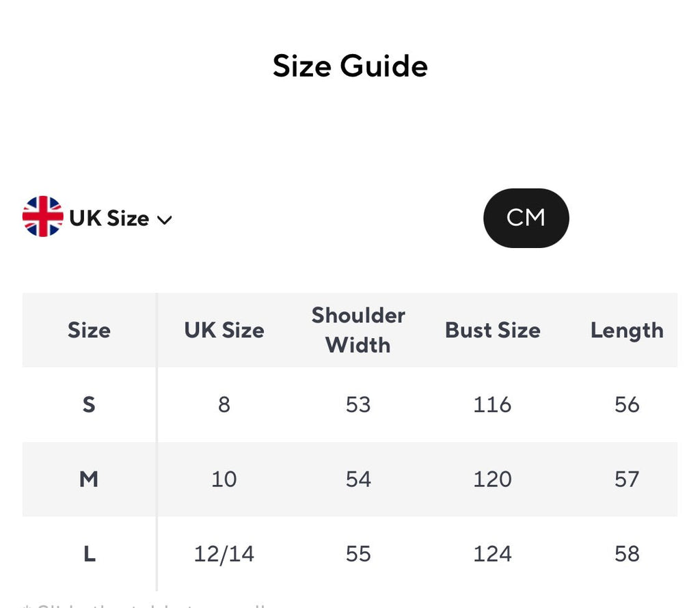This screenshot has height=608, width=700.
Task: Select the M size row label
Action: click(89, 480)
